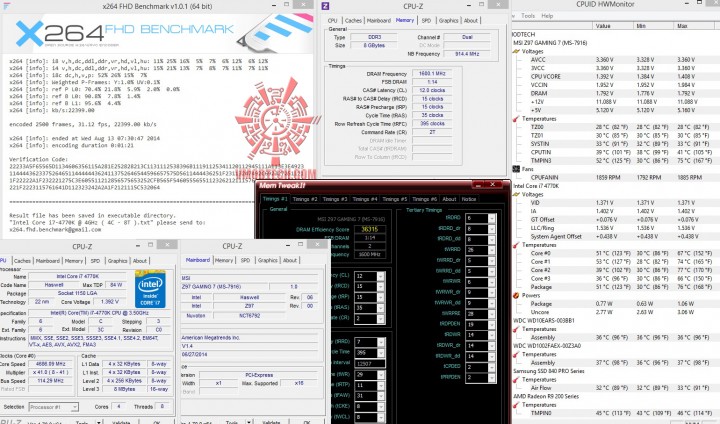Open the About tab in Mem TweakIt

449,199
